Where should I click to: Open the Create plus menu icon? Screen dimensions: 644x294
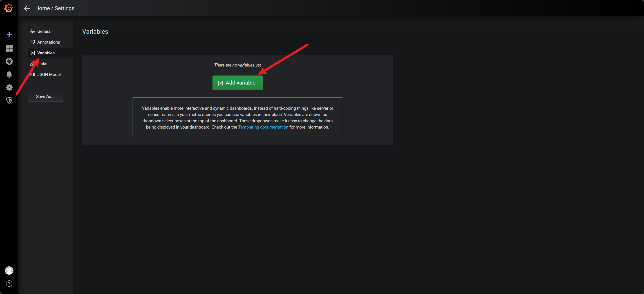[9, 34]
